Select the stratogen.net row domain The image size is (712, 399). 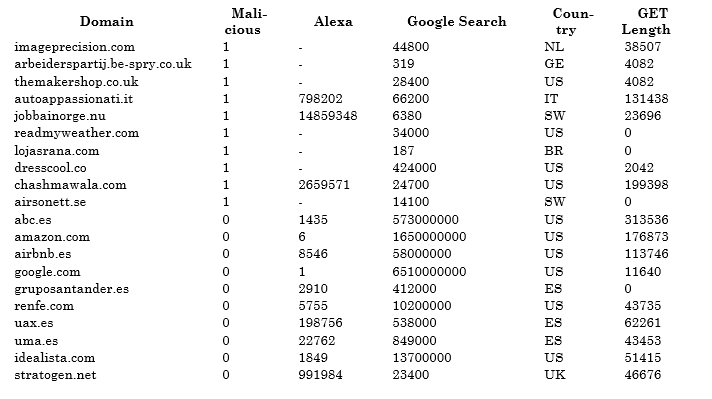click(55, 375)
